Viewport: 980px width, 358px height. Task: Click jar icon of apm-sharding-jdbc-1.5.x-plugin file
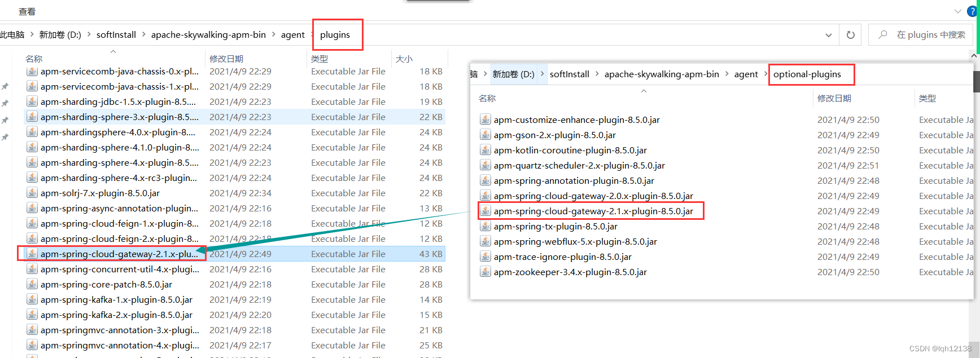(x=32, y=101)
